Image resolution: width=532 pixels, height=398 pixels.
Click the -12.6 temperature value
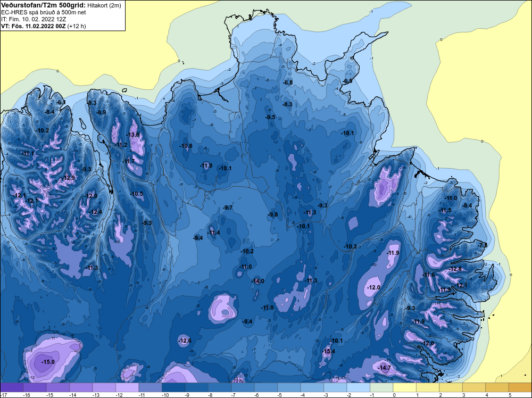185,341
